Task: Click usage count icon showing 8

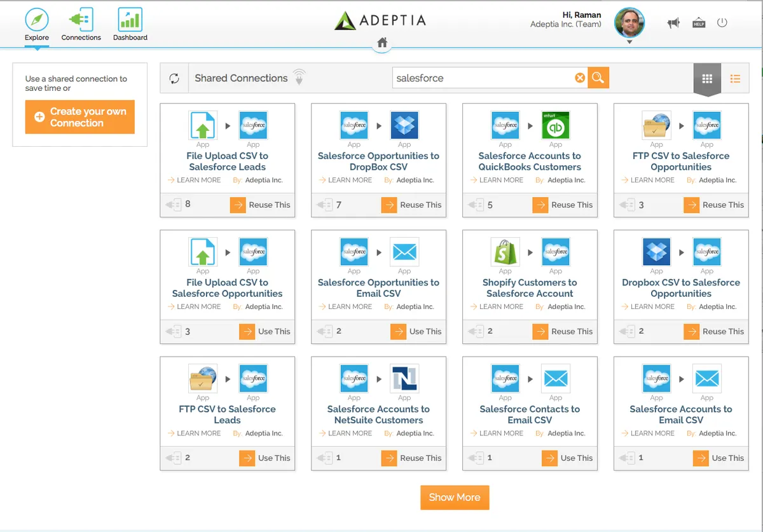Action: [174, 205]
